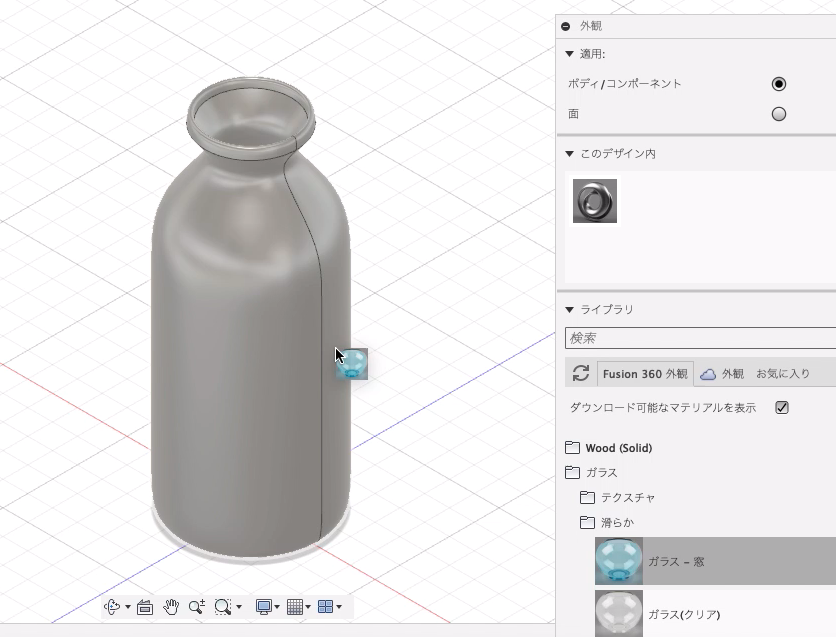Open the Zoom Window dropdown arrow
Screen dimensions: 836x637
[239, 607]
